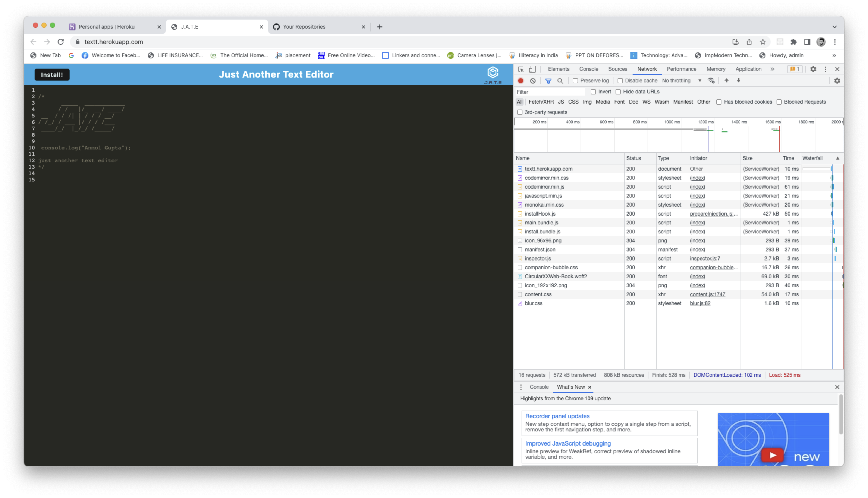Image resolution: width=868 pixels, height=498 pixels.
Task: Enable Disable cache option
Action: pyautogui.click(x=620, y=81)
